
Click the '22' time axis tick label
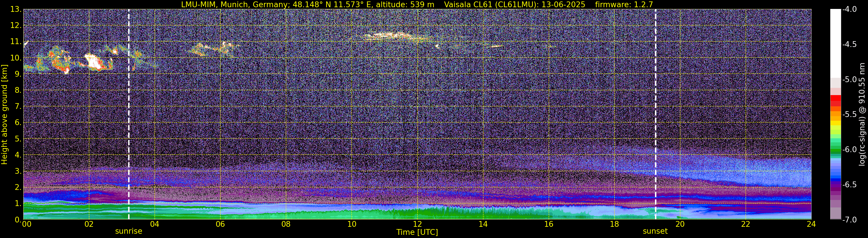746,224
